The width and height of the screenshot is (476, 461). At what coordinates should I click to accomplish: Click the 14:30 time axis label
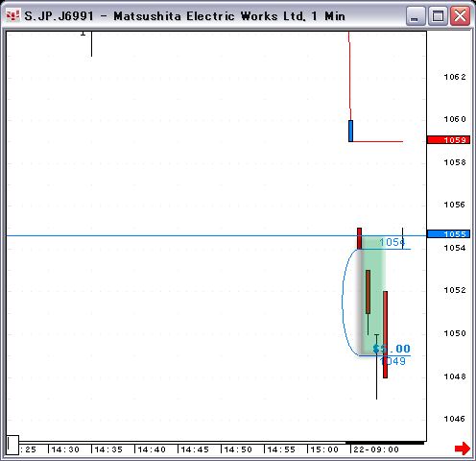65,449
